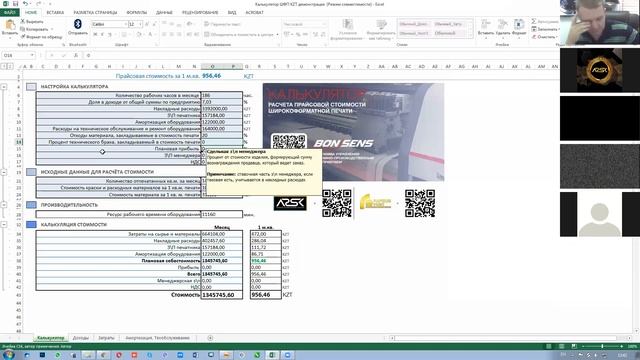The height and width of the screenshot is (360, 640).
Task: Undo last action in quick access toolbar
Action: pos(25,4)
